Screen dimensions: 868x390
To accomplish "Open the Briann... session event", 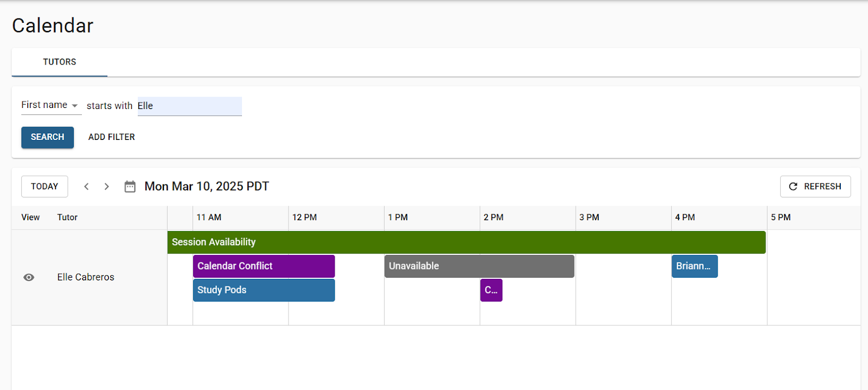I will (694, 266).
